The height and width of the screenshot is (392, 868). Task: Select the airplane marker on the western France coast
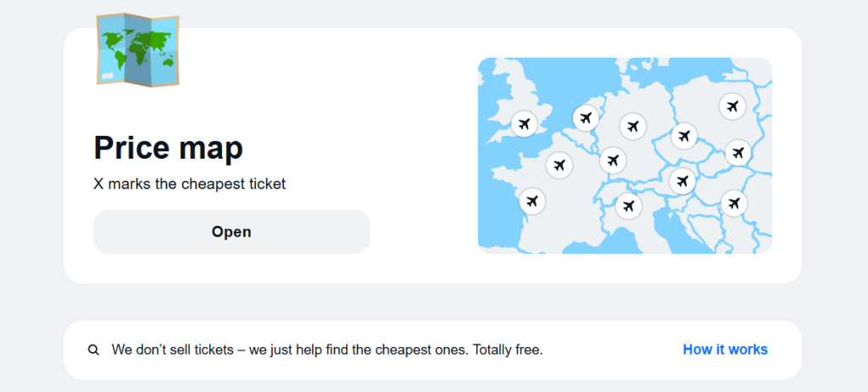pos(532,201)
